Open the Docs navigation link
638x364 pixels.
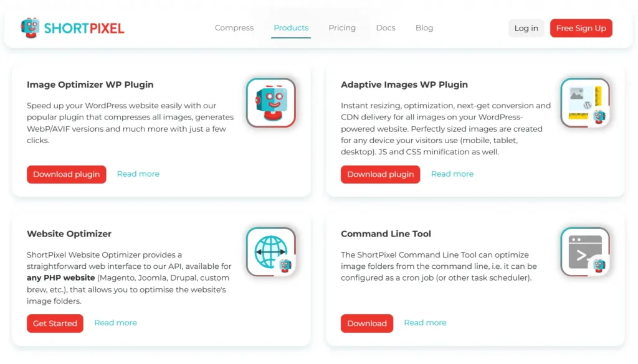[386, 27]
